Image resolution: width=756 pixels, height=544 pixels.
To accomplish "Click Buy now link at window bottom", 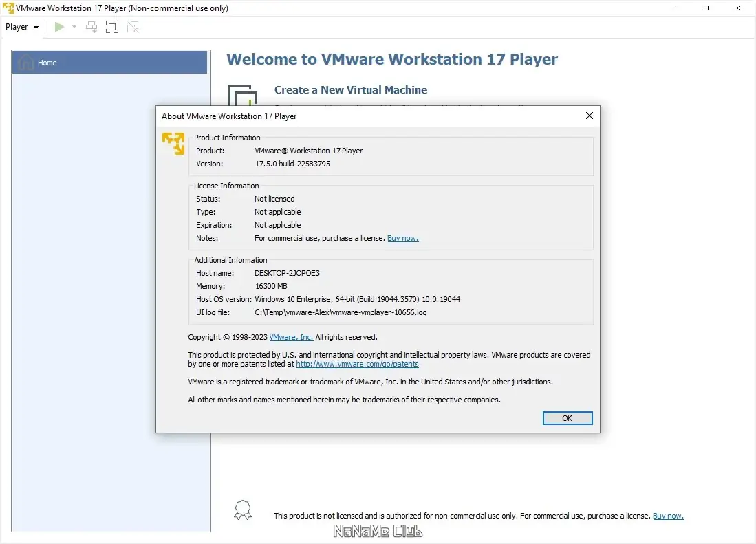I will [668, 516].
